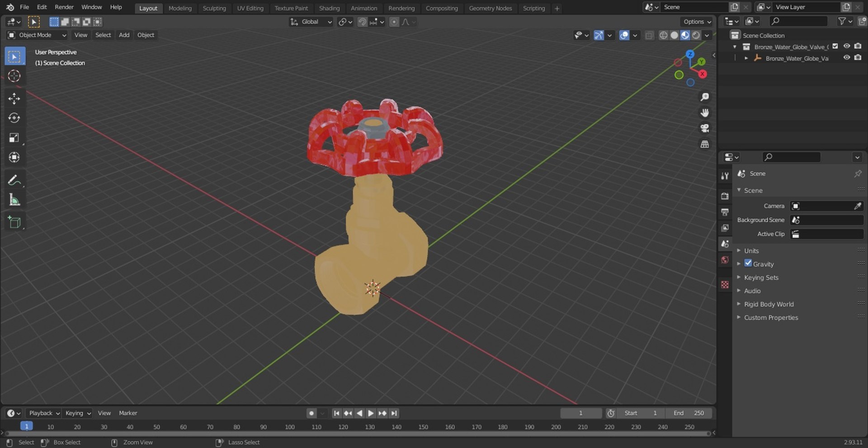Switch to the Modeling workspace tab

pyautogui.click(x=180, y=8)
